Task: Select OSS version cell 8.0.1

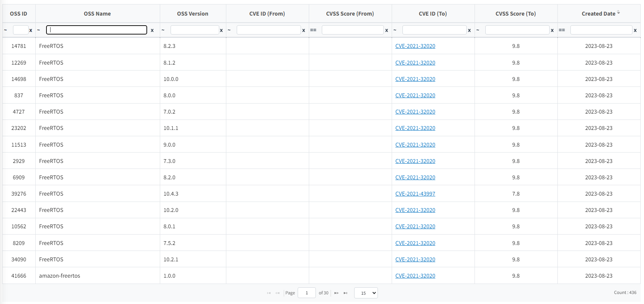Action: click(x=192, y=226)
